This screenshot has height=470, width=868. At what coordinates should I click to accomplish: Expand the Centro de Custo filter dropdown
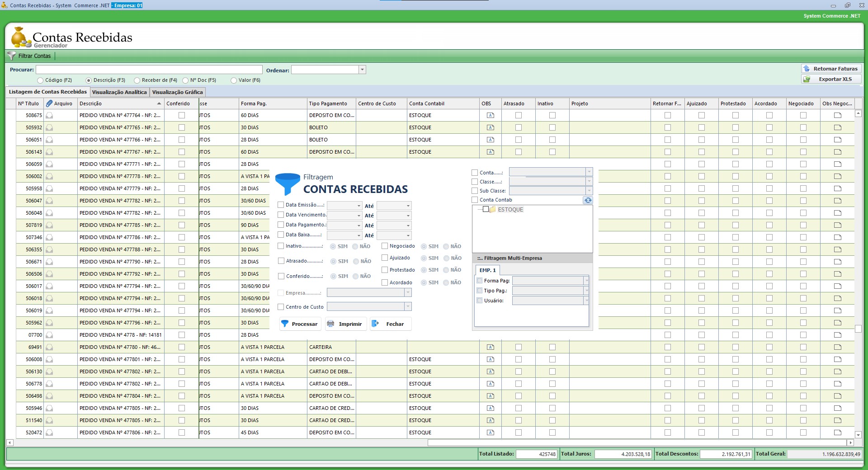tap(408, 307)
